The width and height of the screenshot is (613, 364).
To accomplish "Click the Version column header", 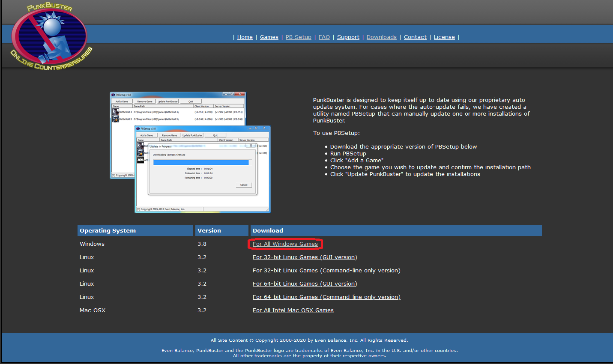I will click(x=222, y=230).
